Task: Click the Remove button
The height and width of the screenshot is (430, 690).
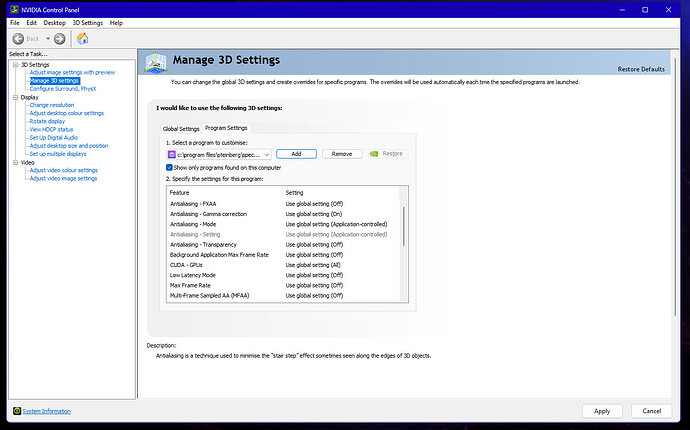Action: [342, 154]
